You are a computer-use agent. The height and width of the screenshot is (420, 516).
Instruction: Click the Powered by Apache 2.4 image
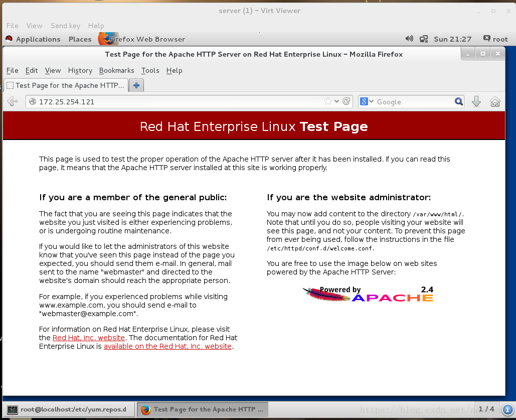(x=368, y=294)
